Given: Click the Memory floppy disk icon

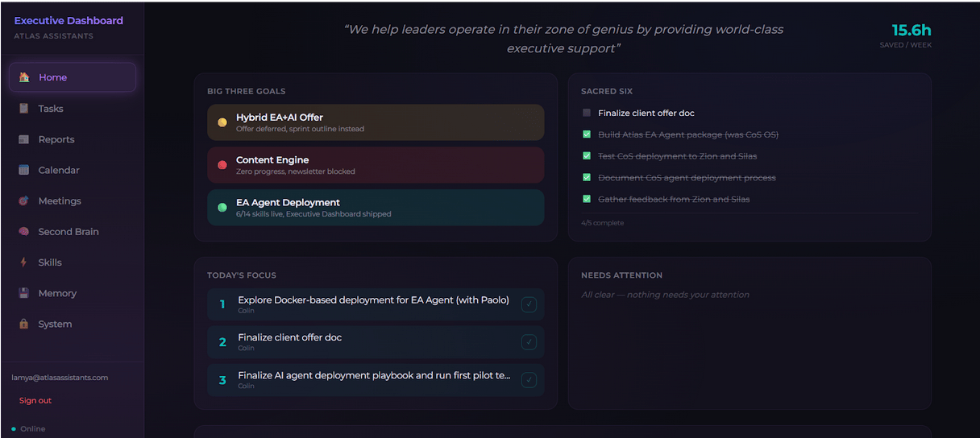Looking at the screenshot, I should [24, 293].
